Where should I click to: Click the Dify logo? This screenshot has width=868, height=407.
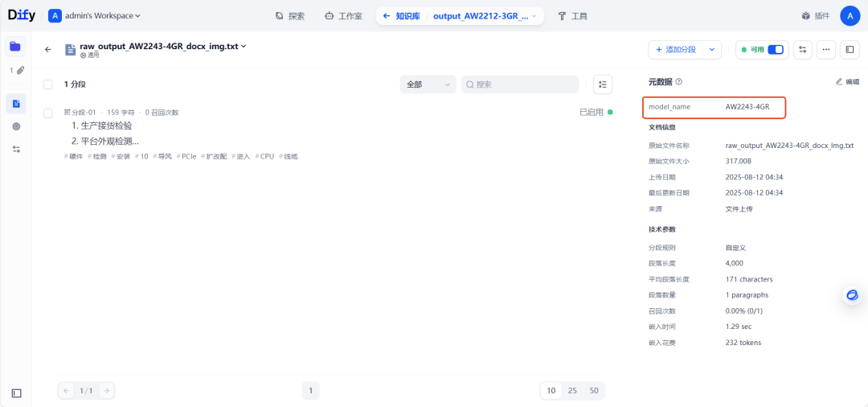point(22,15)
